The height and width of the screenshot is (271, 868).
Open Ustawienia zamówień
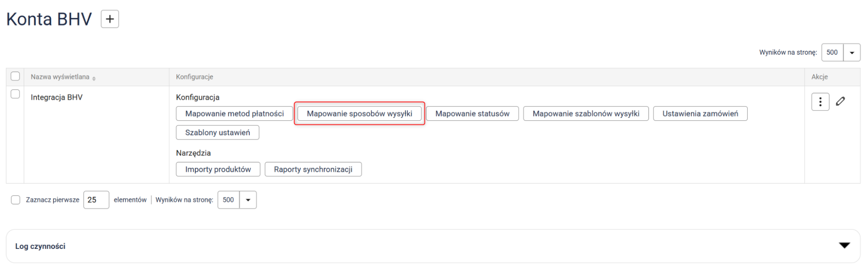tap(700, 114)
